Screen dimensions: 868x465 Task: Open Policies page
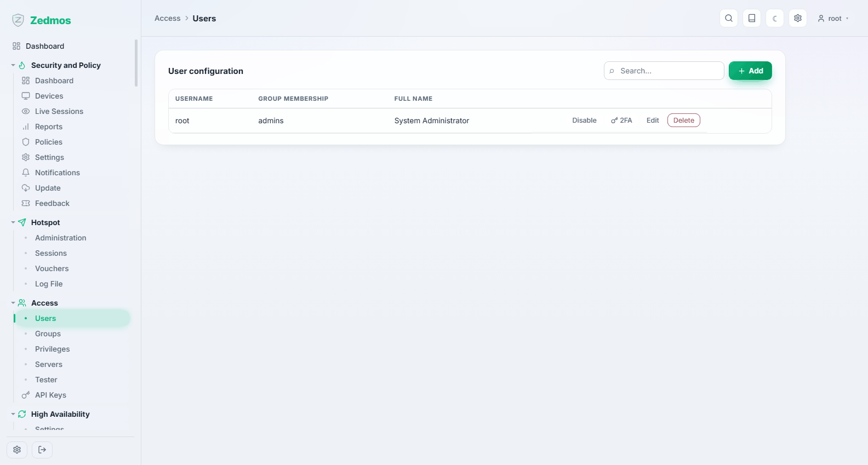click(48, 142)
